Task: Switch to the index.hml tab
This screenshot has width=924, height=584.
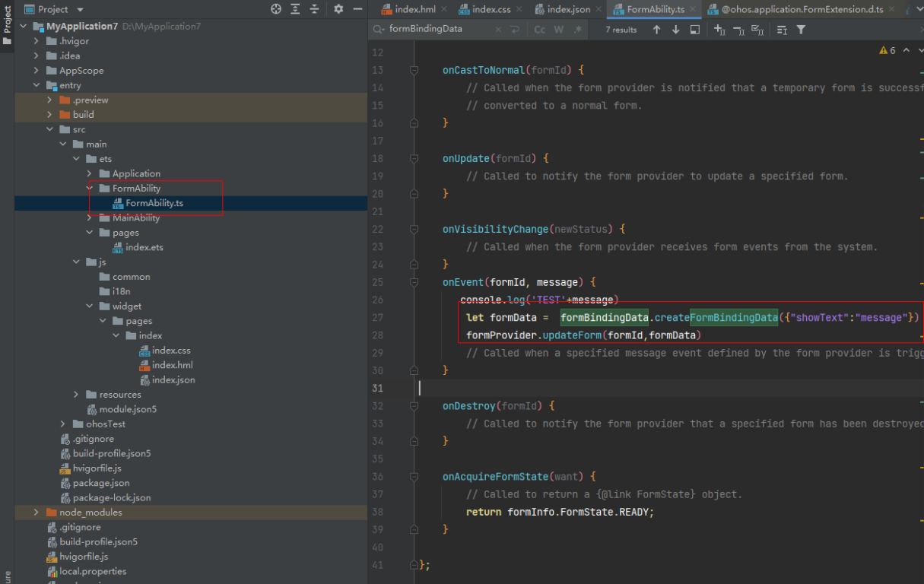Action: tap(414, 9)
